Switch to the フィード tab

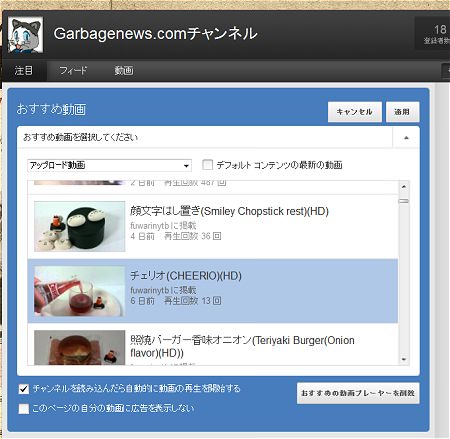click(73, 70)
